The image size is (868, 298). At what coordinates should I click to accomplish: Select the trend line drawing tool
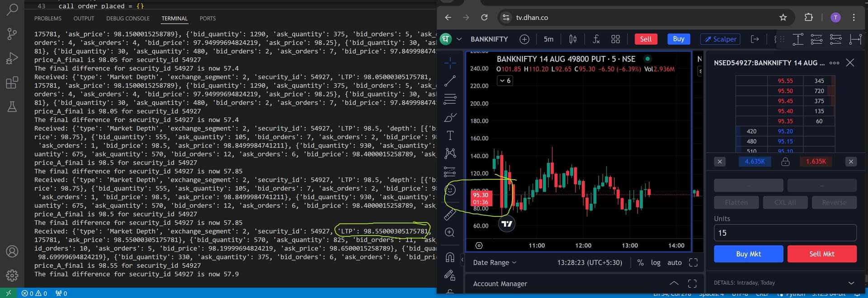click(x=450, y=81)
